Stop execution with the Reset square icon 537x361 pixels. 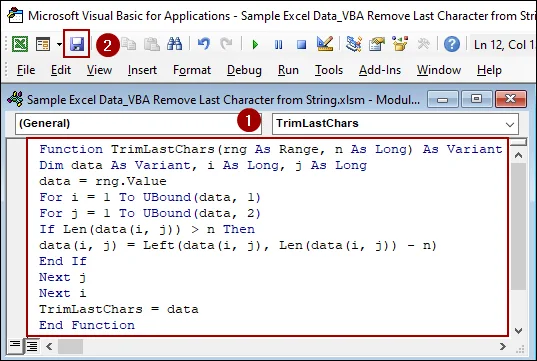[x=301, y=45]
